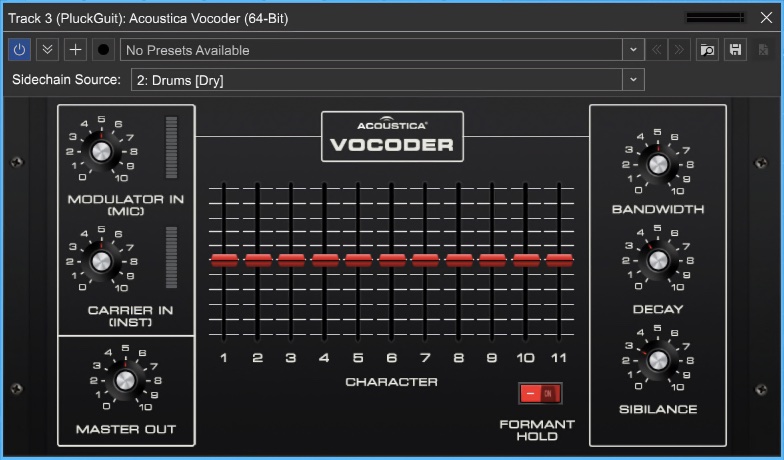Click Character band 2 fader handle
The image size is (784, 460).
[x=258, y=260]
